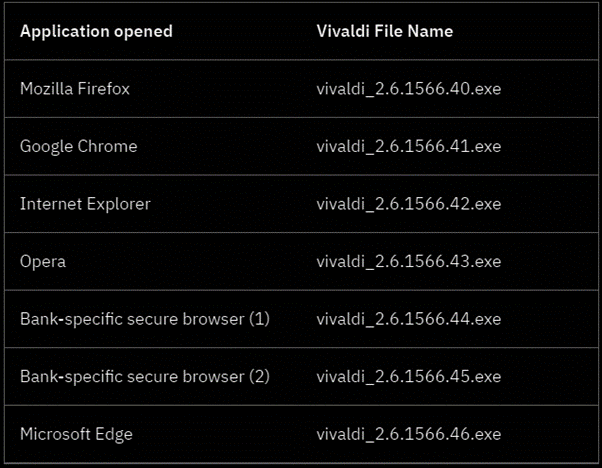602x468 pixels.
Task: Select Bank-specific secure browser (1) cell
Action: point(145,319)
